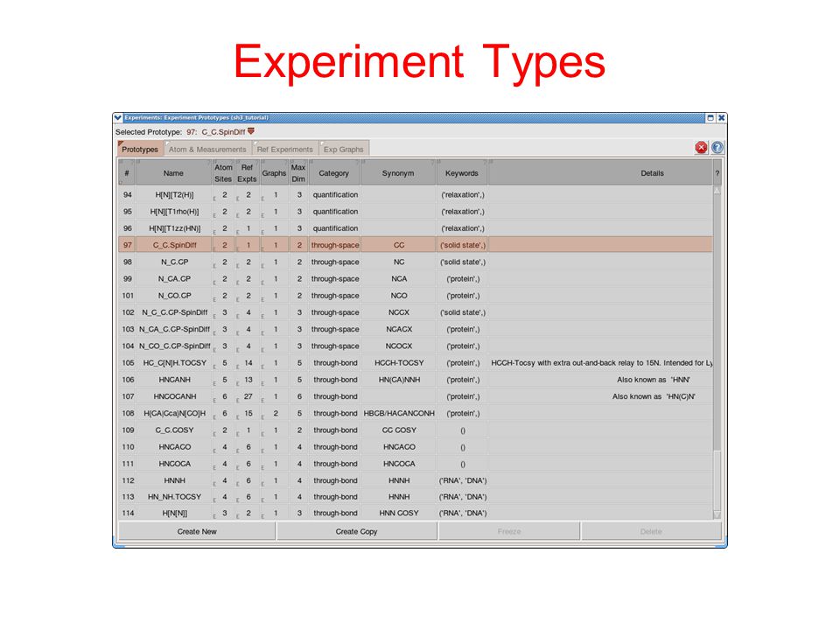The height and width of the screenshot is (630, 840).
Task: Select the H[N][T1rho(H)] prototype
Action: [x=174, y=212]
